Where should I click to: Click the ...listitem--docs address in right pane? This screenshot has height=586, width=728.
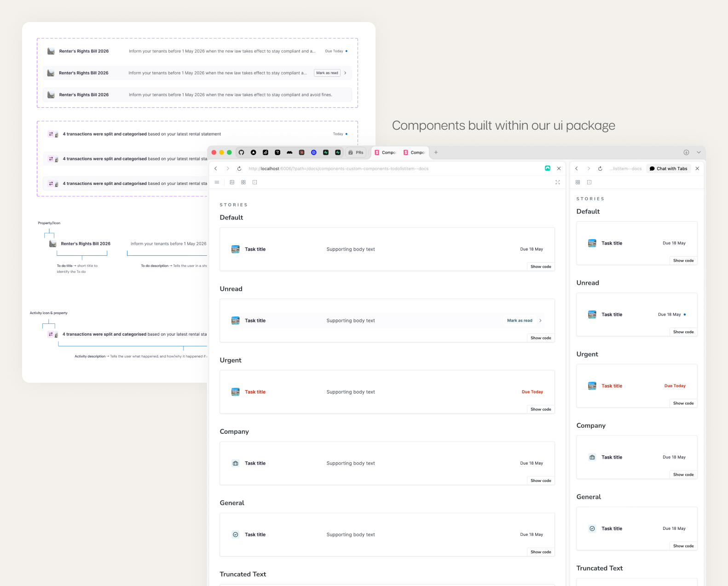(x=625, y=168)
